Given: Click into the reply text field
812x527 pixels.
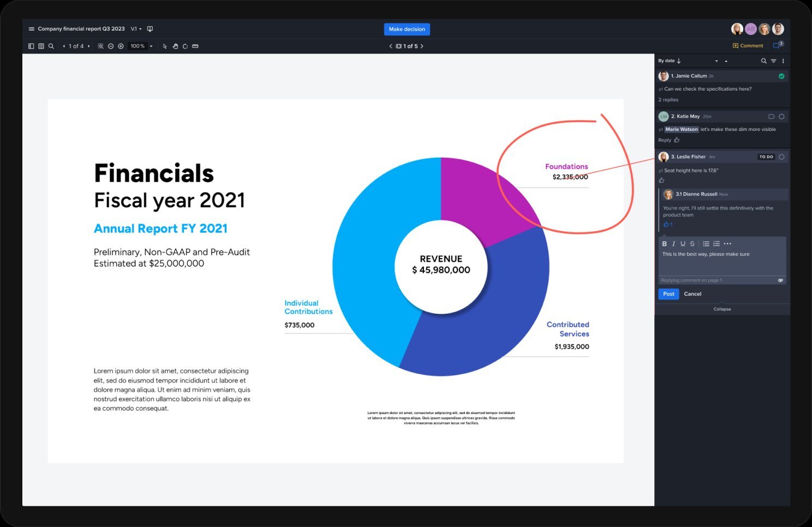Looking at the screenshot, I should tap(721, 263).
